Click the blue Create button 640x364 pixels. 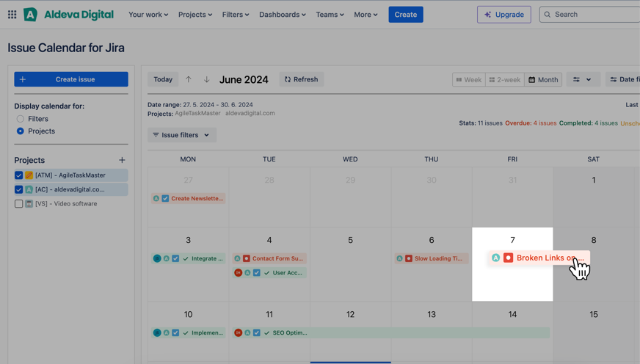click(406, 15)
